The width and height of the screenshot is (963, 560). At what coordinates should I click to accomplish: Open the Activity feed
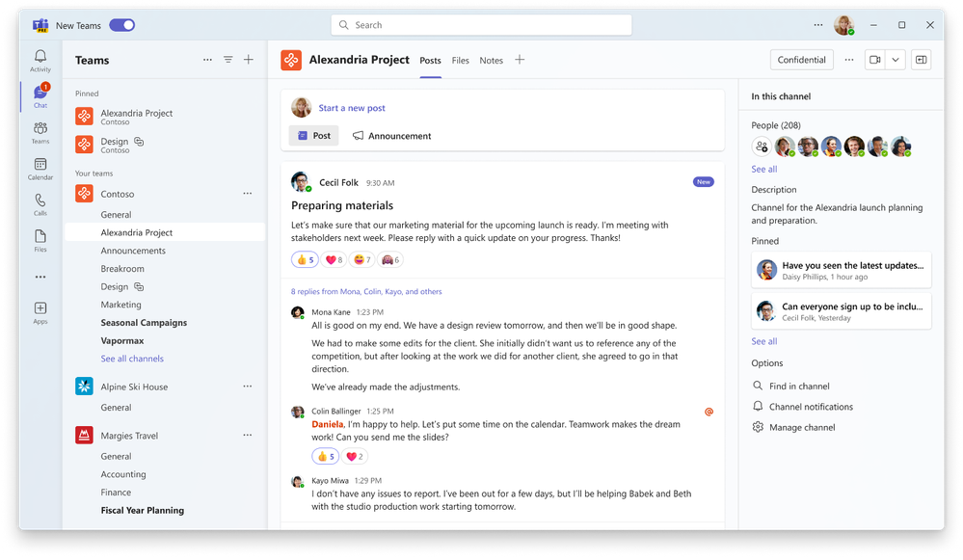pos(40,60)
